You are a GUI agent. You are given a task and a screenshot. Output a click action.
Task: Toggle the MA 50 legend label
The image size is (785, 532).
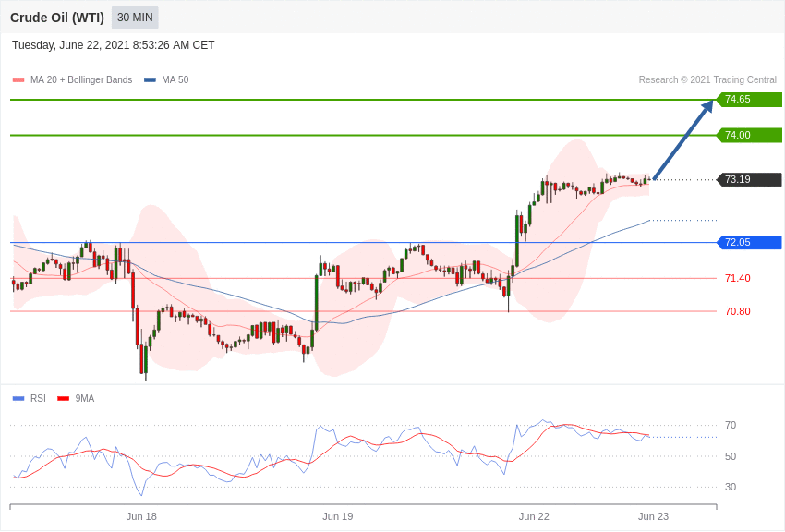175,80
